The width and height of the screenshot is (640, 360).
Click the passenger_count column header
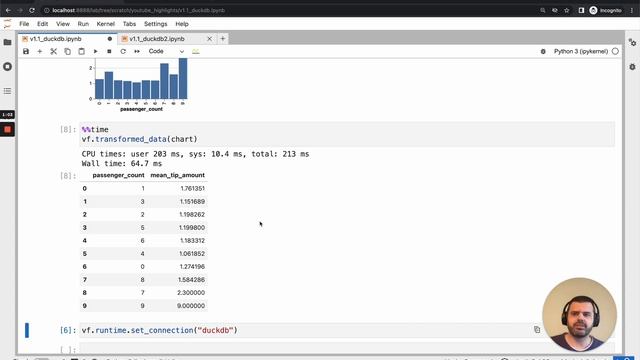(118, 175)
